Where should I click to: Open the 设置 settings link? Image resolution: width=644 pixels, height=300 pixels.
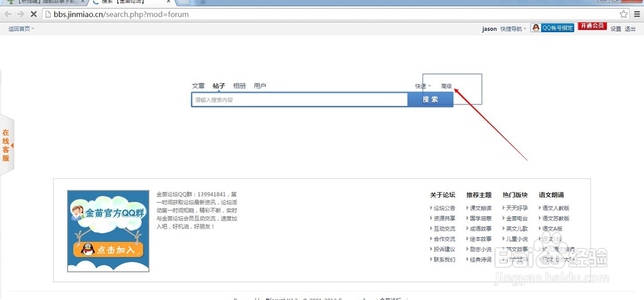pyautogui.click(x=616, y=29)
